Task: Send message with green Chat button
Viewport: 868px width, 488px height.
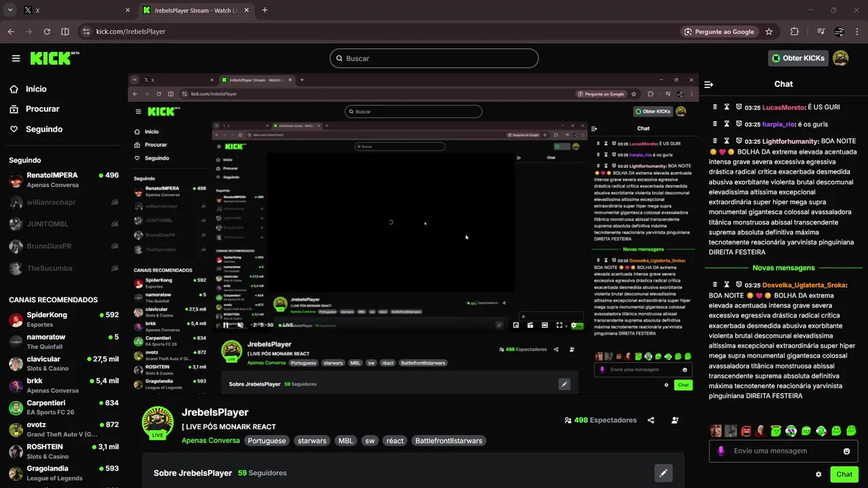Action: (844, 474)
